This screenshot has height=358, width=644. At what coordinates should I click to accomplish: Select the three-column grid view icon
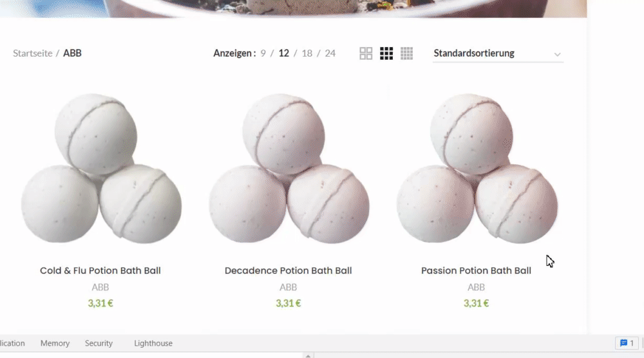tap(386, 53)
